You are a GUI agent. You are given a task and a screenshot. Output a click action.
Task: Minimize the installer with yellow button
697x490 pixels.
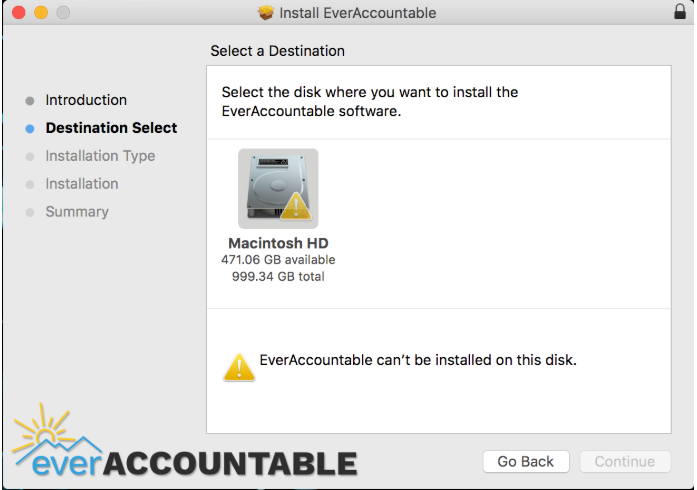[x=41, y=12]
